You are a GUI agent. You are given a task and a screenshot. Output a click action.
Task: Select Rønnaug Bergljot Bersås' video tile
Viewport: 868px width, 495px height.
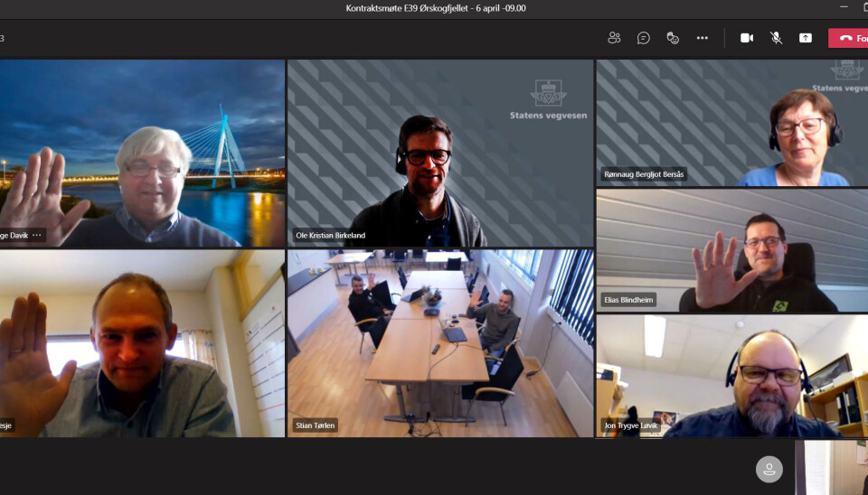coord(731,122)
